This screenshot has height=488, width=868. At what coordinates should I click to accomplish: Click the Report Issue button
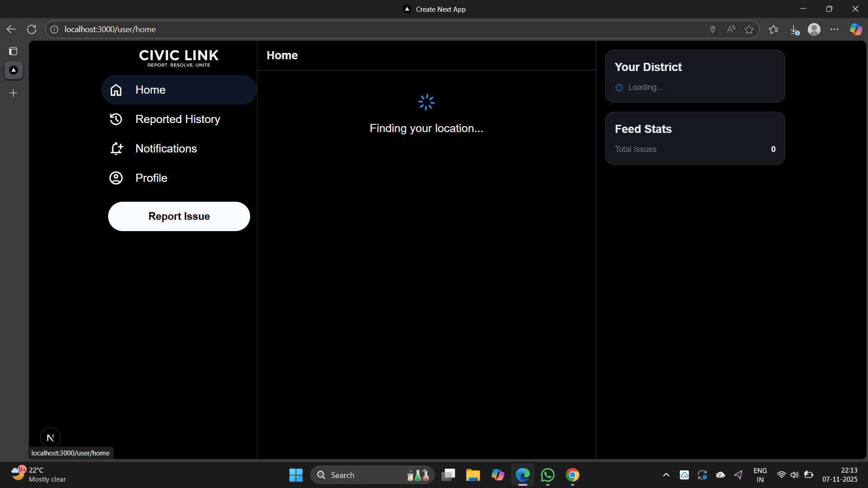pyautogui.click(x=178, y=216)
